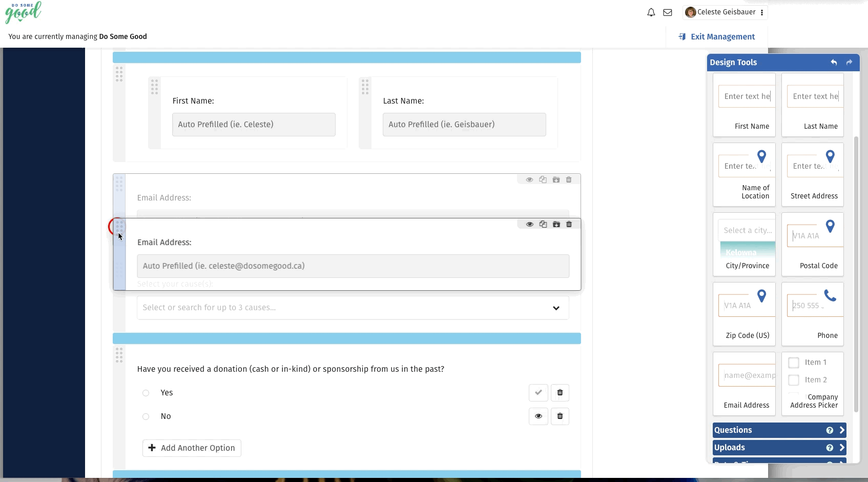The height and width of the screenshot is (482, 868).
Task: Click Exit Management link
Action: coord(716,36)
